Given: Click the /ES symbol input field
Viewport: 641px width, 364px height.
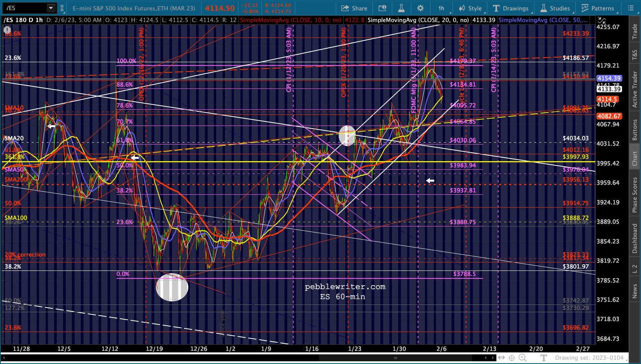Looking at the screenshot, I should [x=25, y=8].
